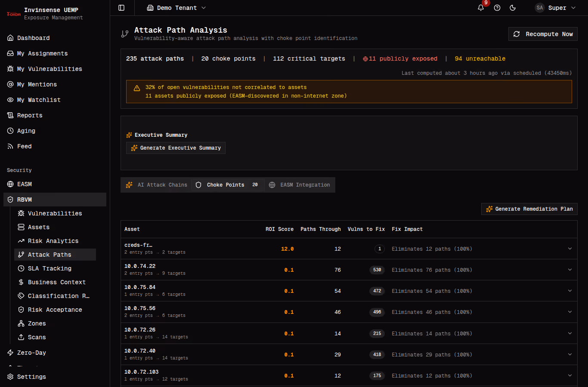Click the EASM globe icon
588x387 pixels.
(x=10, y=184)
